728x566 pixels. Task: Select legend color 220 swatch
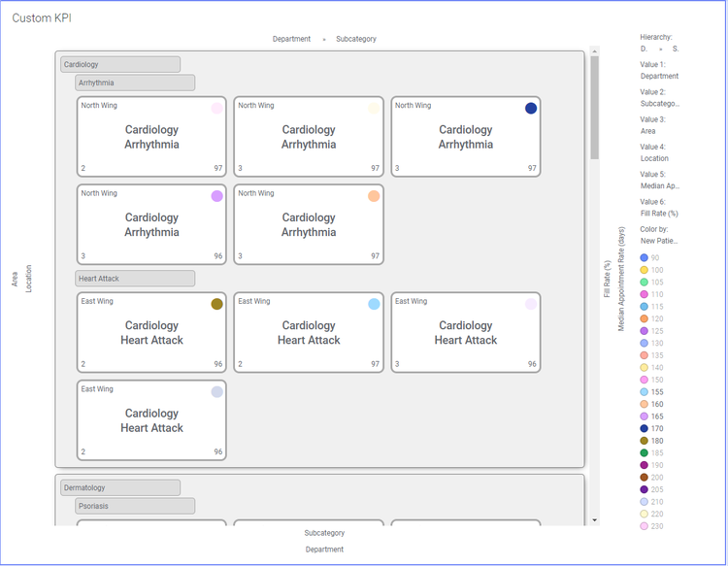[644, 514]
